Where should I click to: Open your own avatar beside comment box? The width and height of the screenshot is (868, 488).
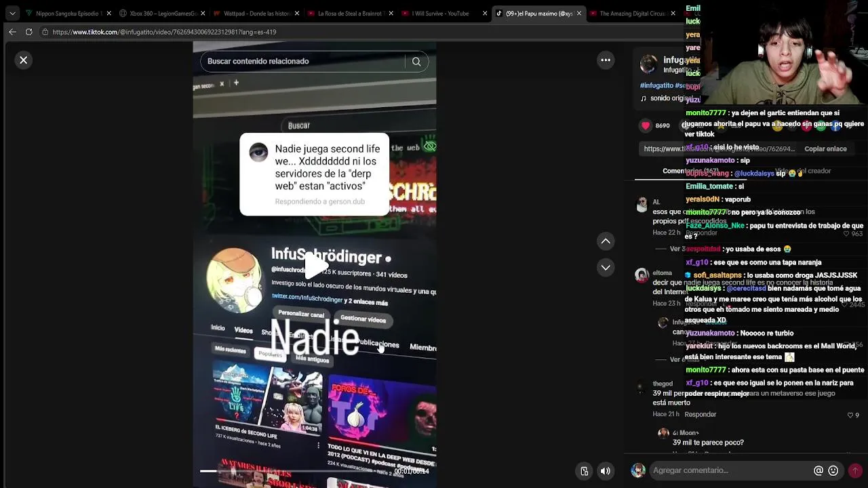pos(637,470)
